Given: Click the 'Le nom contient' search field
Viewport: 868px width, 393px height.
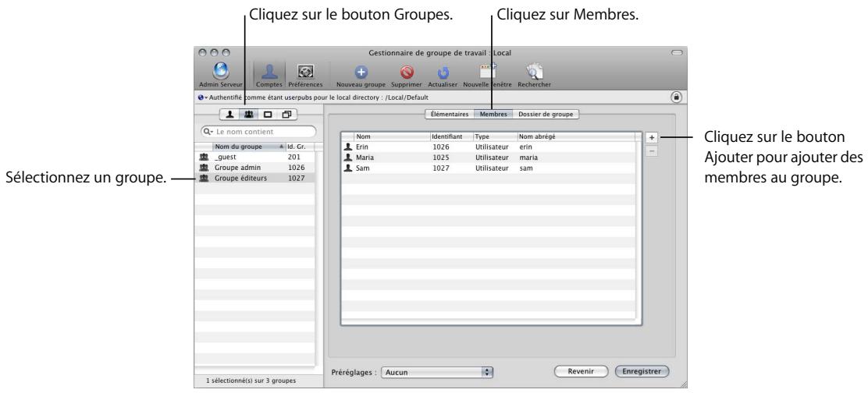Looking at the screenshot, I should 258,132.
